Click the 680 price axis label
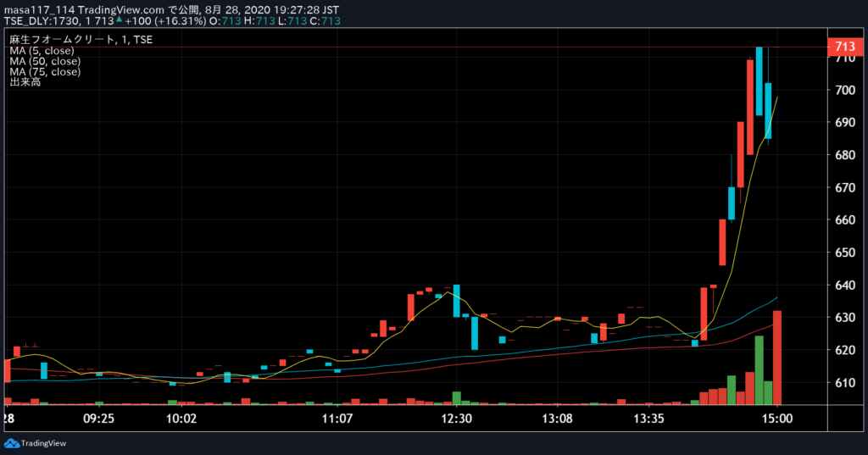 (x=845, y=155)
